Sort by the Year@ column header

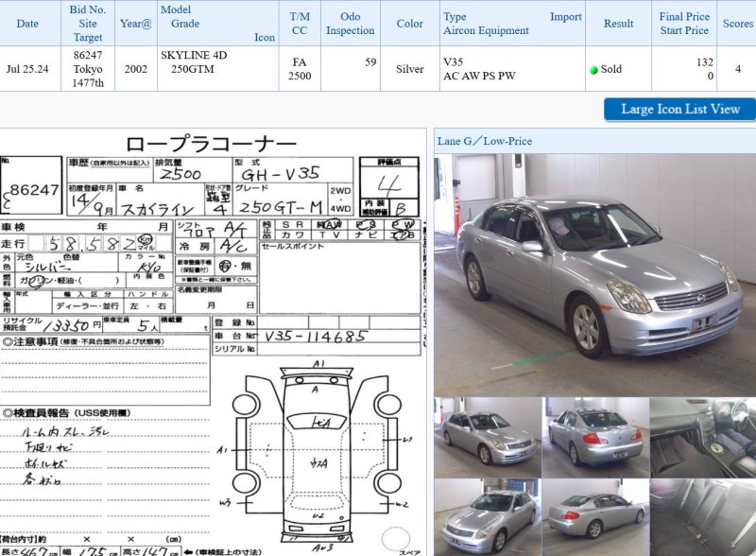pyautogui.click(x=136, y=24)
